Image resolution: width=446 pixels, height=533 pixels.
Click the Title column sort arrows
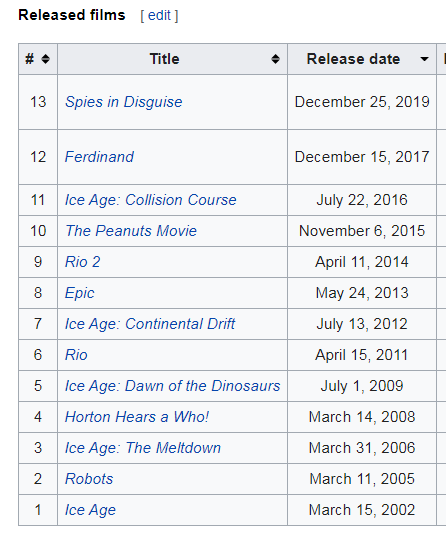(x=275, y=59)
